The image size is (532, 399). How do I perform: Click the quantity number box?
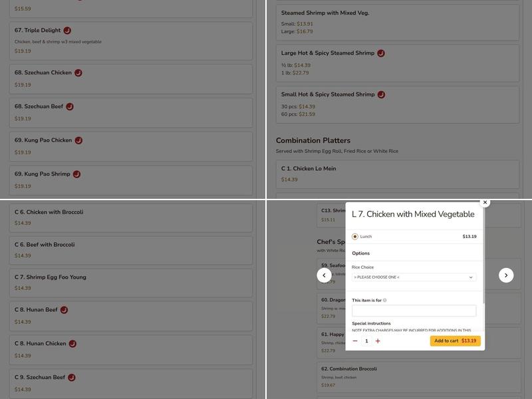[x=366, y=341]
